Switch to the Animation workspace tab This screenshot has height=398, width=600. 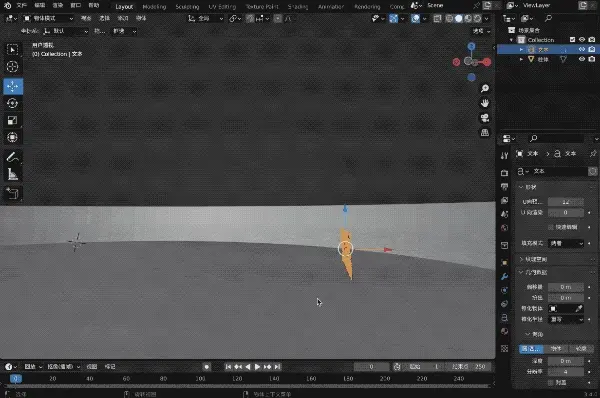pos(331,7)
